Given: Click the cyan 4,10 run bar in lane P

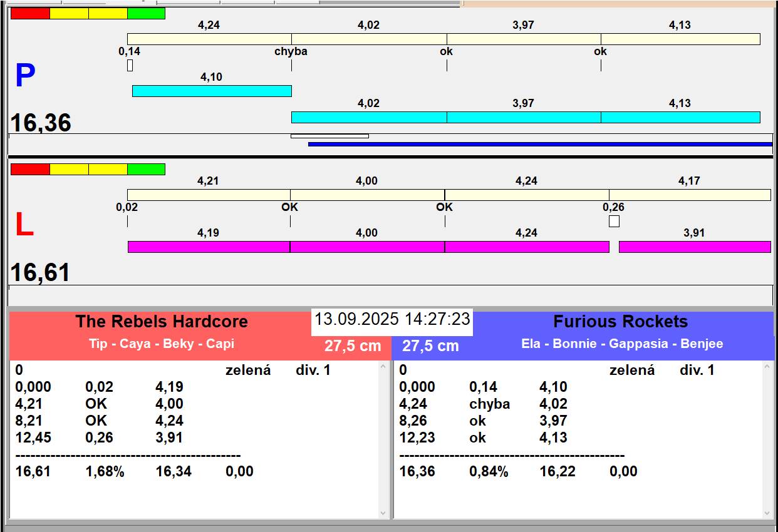Looking at the screenshot, I should point(212,91).
